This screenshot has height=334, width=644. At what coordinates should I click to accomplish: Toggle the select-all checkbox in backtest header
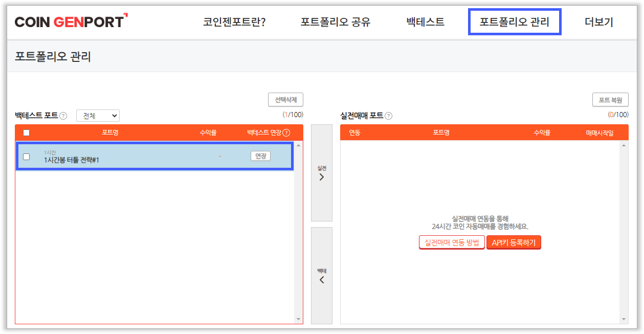click(27, 133)
